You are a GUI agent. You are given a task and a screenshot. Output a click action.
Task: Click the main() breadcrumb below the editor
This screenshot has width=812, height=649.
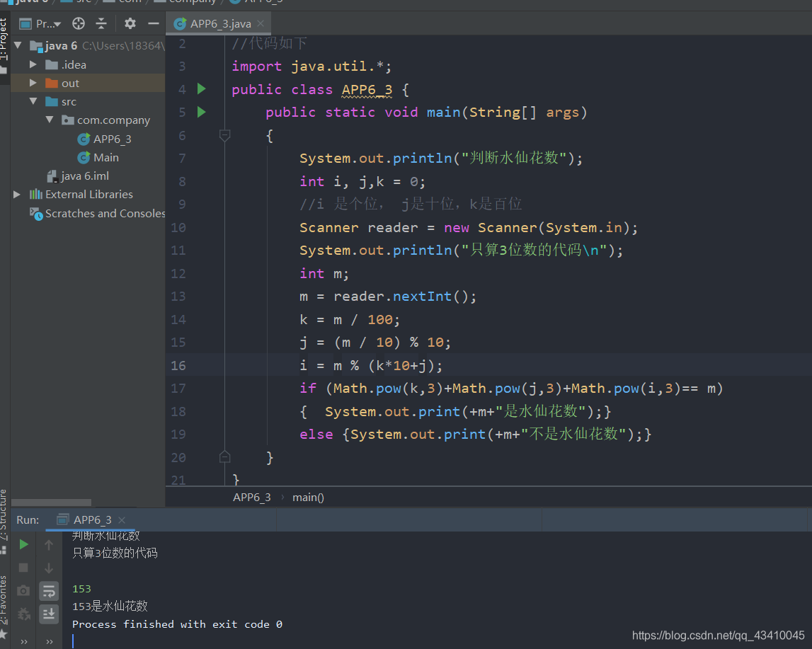(x=308, y=498)
